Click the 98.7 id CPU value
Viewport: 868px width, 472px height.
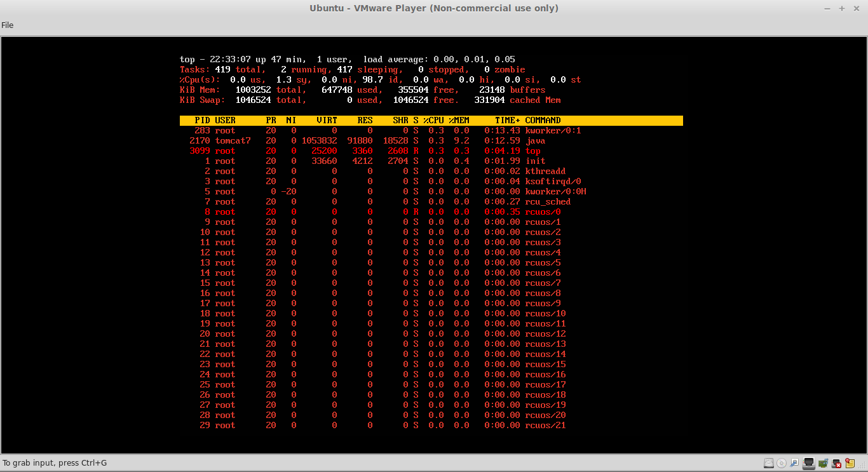tap(372, 79)
